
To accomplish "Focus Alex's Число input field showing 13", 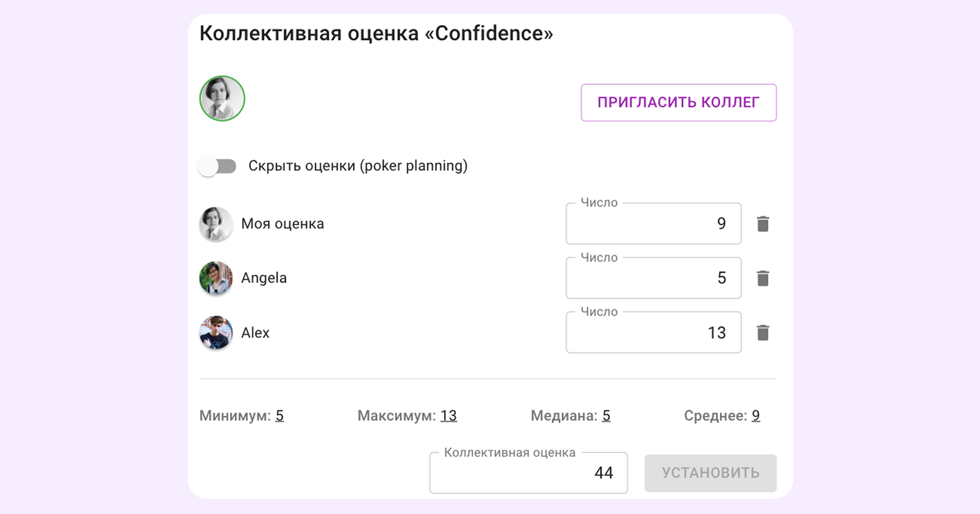I will (x=653, y=333).
